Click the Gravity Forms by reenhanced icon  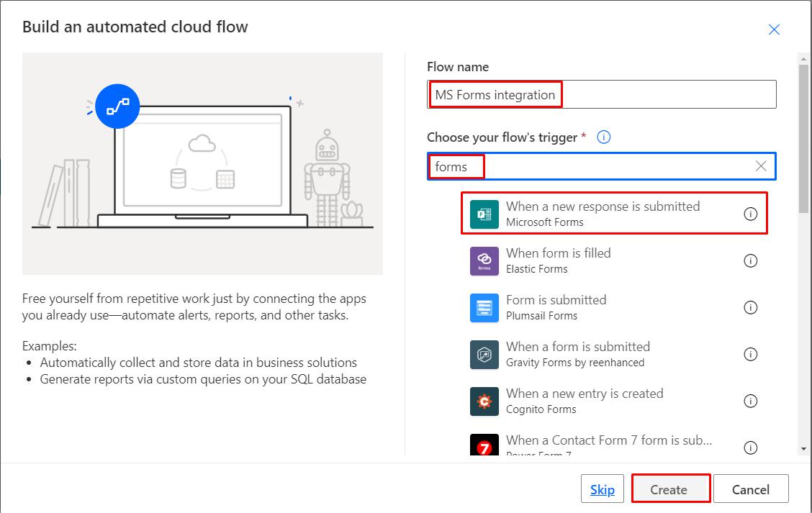coord(483,354)
